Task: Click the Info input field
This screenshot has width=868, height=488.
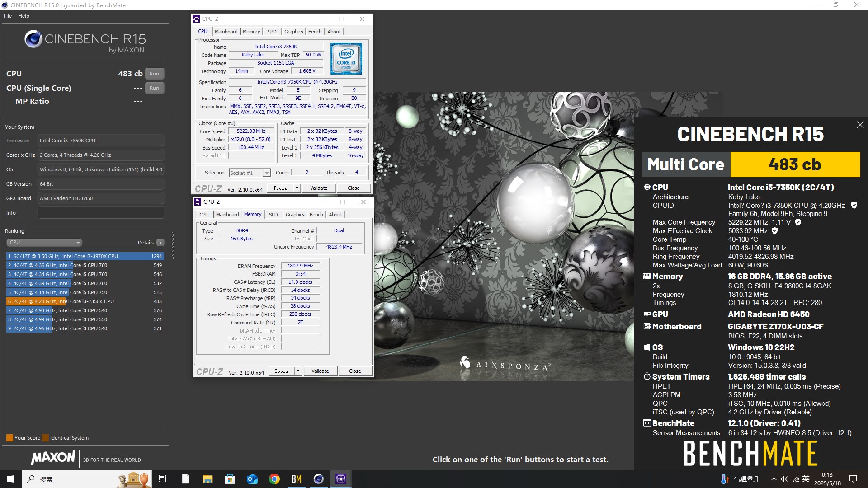Action: pyautogui.click(x=100, y=213)
